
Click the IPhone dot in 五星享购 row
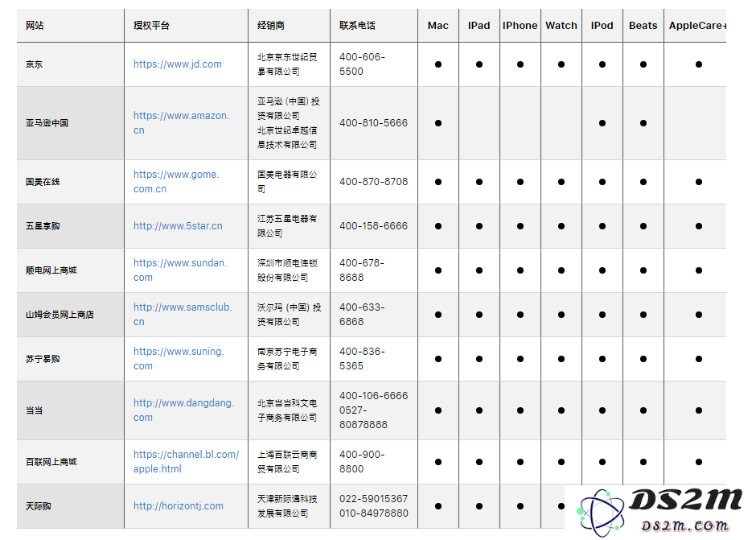point(520,226)
